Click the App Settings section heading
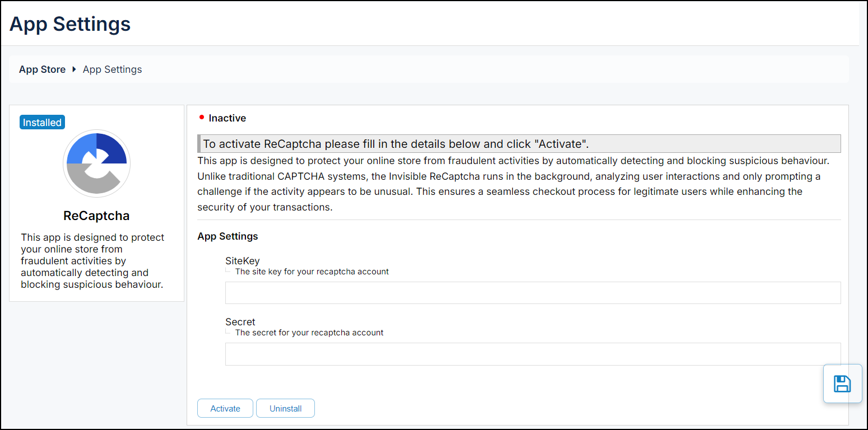This screenshot has width=868, height=430. click(228, 236)
